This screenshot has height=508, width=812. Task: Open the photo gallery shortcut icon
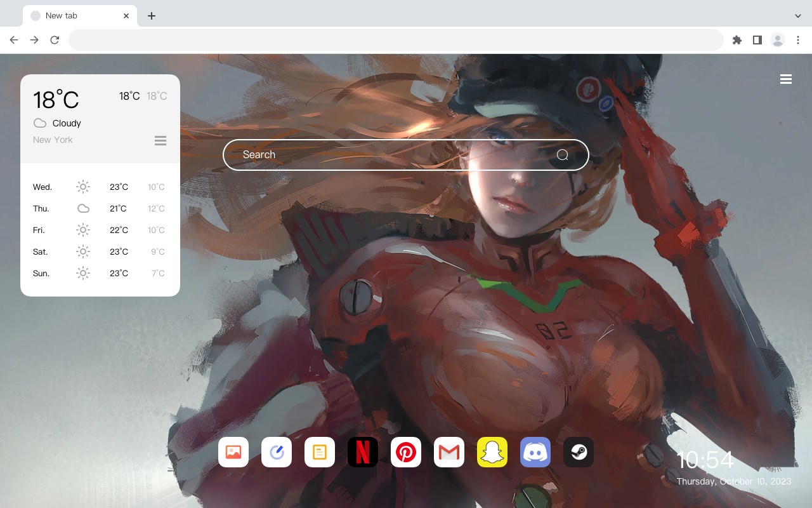(233, 452)
